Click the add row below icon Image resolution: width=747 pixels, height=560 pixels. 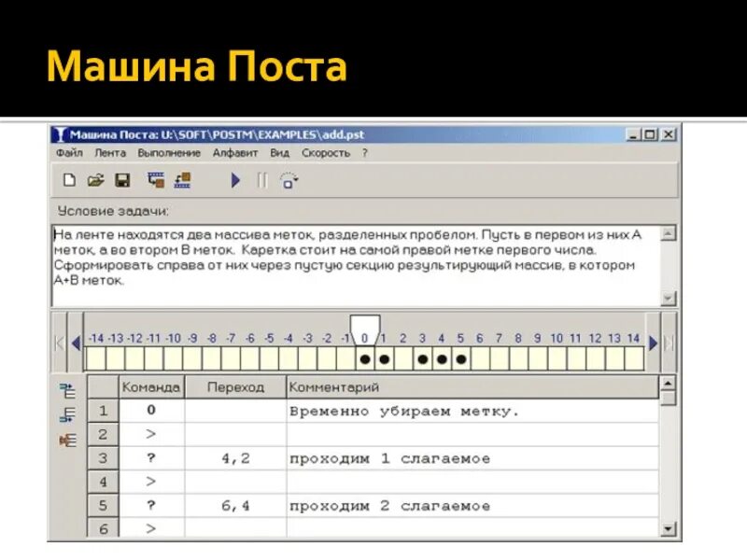click(67, 414)
